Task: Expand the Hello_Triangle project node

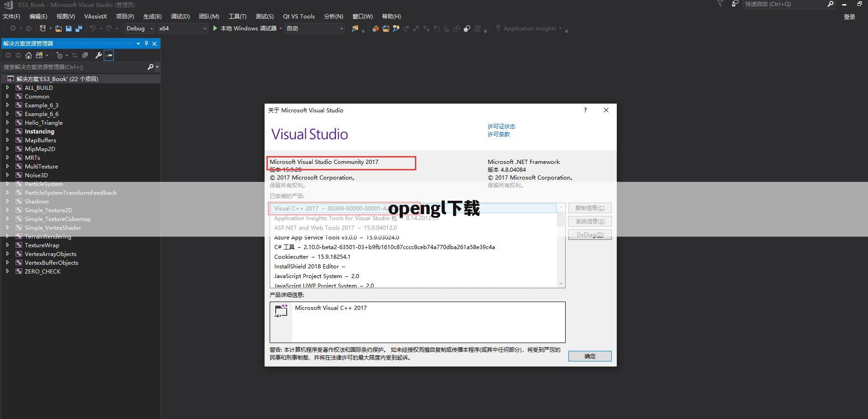Action: click(x=7, y=122)
